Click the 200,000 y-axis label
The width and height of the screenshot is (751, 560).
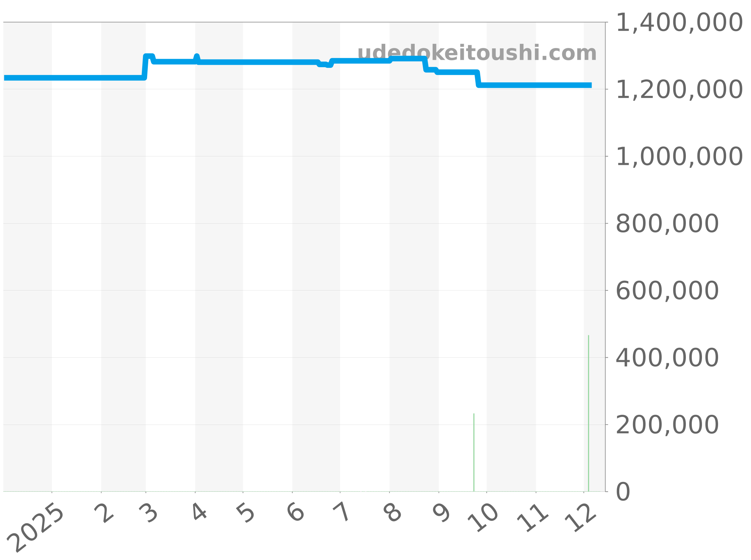[667, 425]
